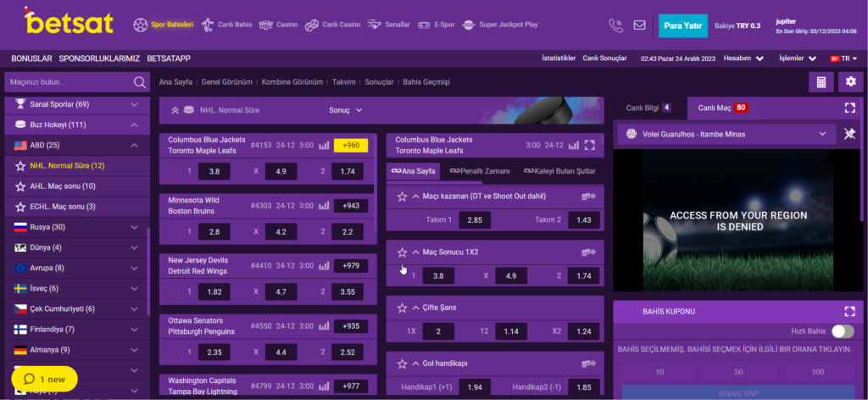This screenshot has height=400, width=868.
Task: Bet 1.74 on Toronto in Columbus match list
Action: pyautogui.click(x=348, y=171)
